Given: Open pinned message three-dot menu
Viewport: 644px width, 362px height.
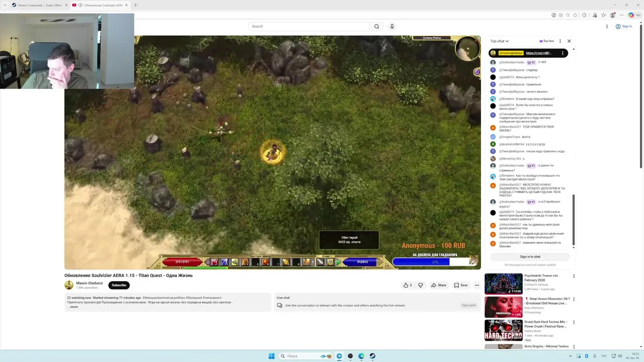Looking at the screenshot, I should click(563, 53).
